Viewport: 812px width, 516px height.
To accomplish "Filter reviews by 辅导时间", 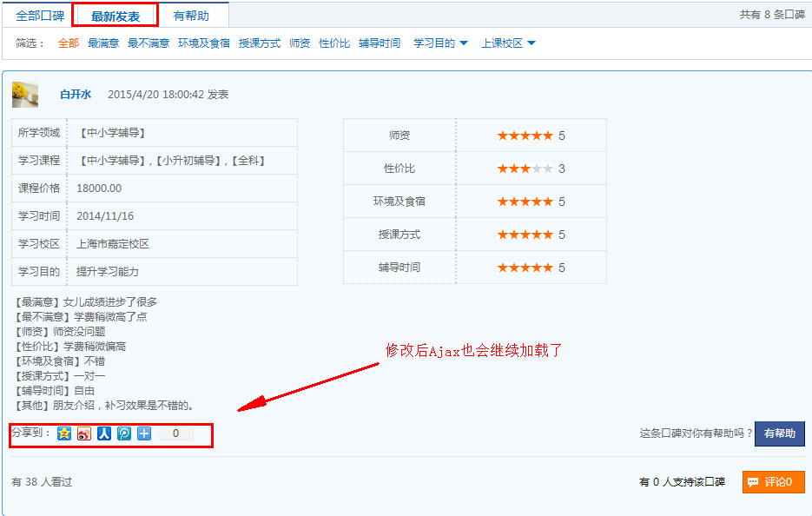I will [x=379, y=43].
